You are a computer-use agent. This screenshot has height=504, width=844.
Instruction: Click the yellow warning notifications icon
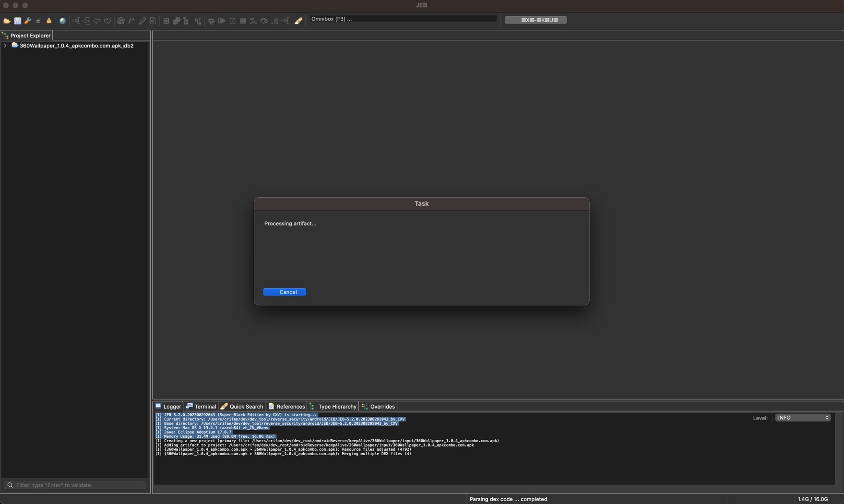49,21
